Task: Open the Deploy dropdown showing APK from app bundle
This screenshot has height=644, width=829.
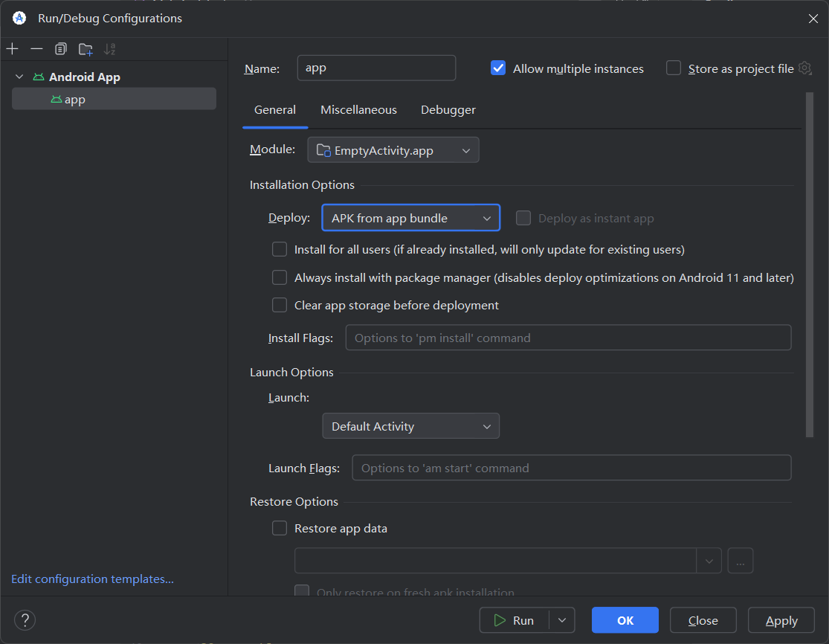Action: 410,218
